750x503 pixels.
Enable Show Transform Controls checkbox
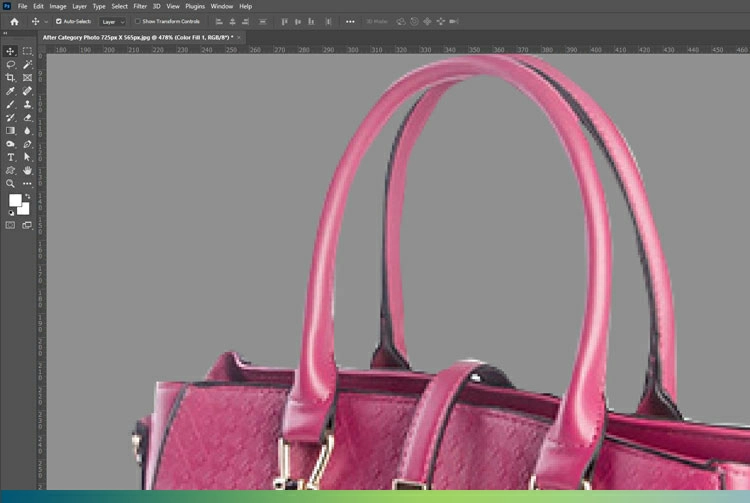pyautogui.click(x=138, y=21)
